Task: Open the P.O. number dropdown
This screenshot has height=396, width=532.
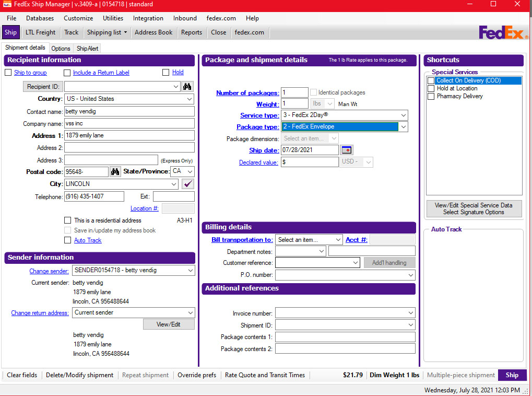Action: coord(411,275)
